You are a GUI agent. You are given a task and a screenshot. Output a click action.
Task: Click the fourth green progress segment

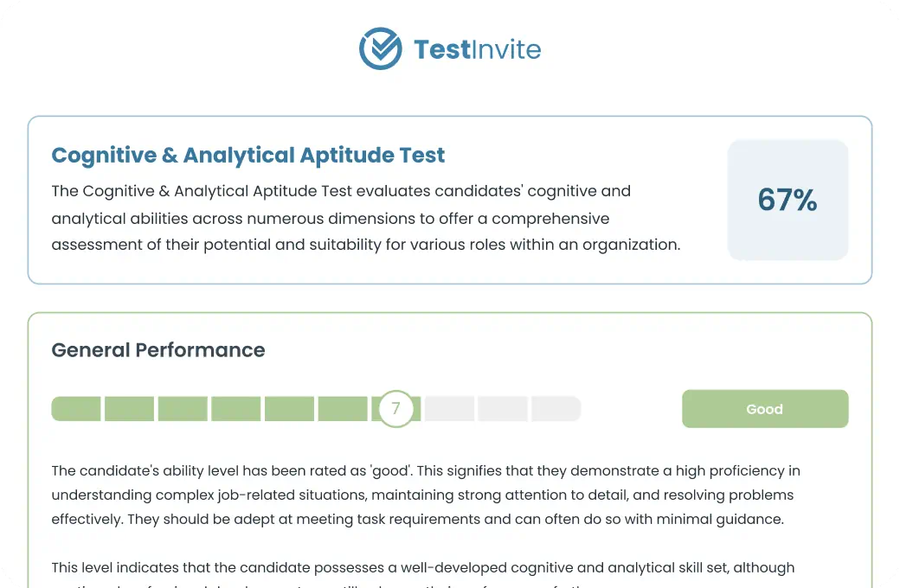(236, 408)
